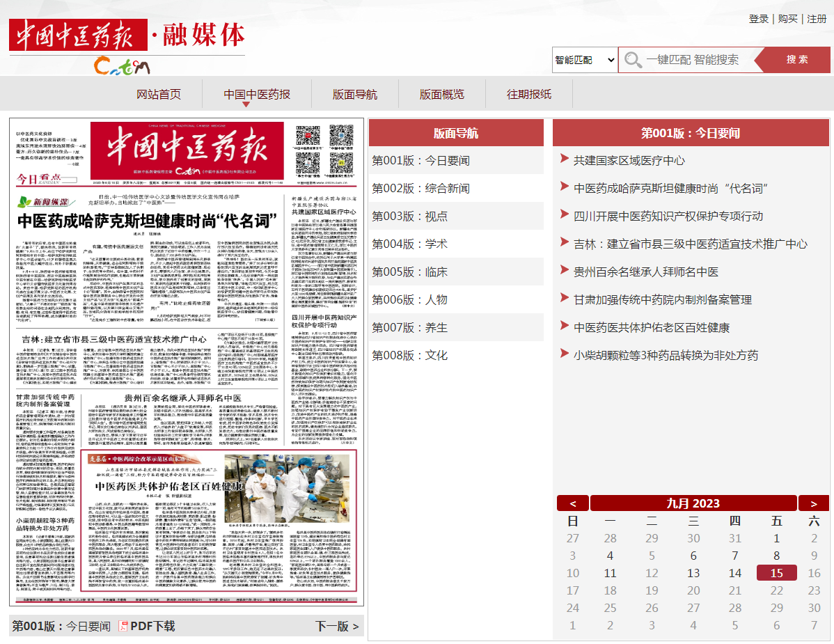Viewport: 834px width, 644px height.
Task: Select September 1 in the calendar
Action: point(776,538)
